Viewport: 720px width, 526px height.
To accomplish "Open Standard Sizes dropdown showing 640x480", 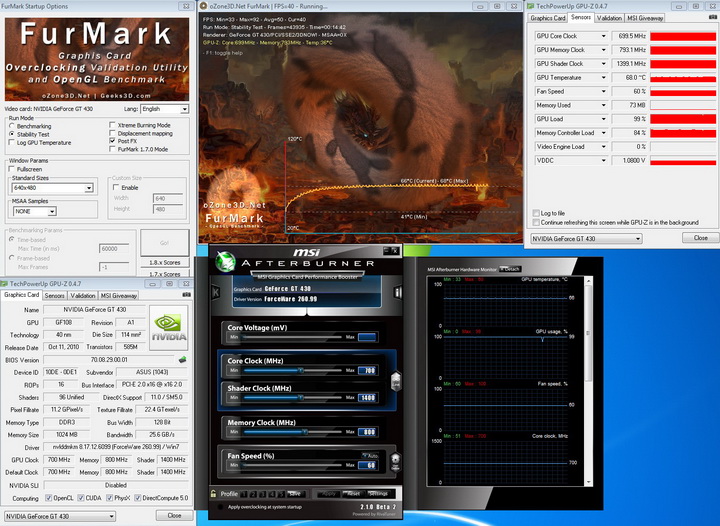I will pos(53,188).
